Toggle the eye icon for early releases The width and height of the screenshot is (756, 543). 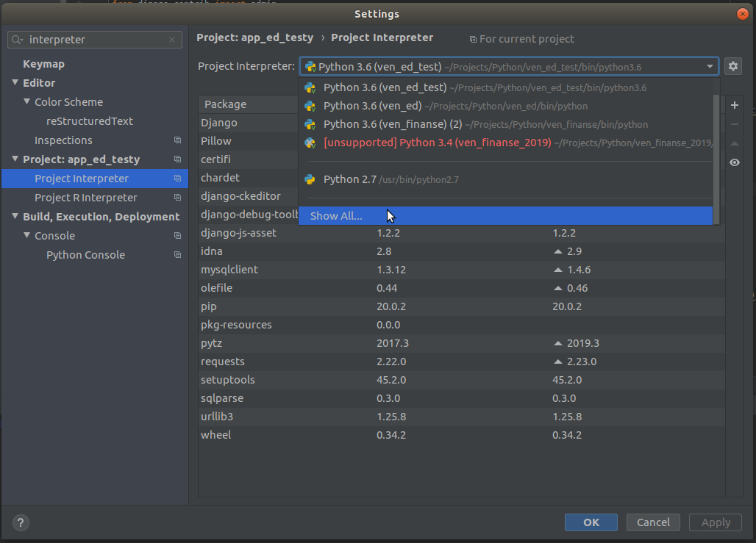pyautogui.click(x=734, y=162)
